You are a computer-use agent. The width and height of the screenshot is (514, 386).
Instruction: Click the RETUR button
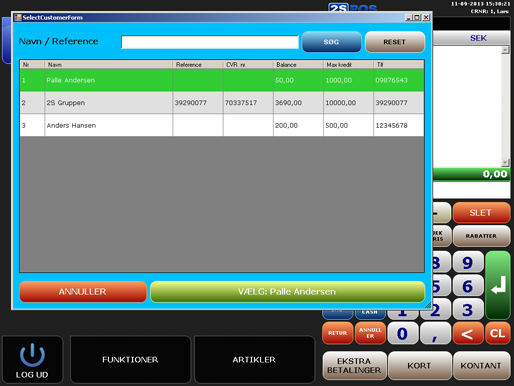337,333
